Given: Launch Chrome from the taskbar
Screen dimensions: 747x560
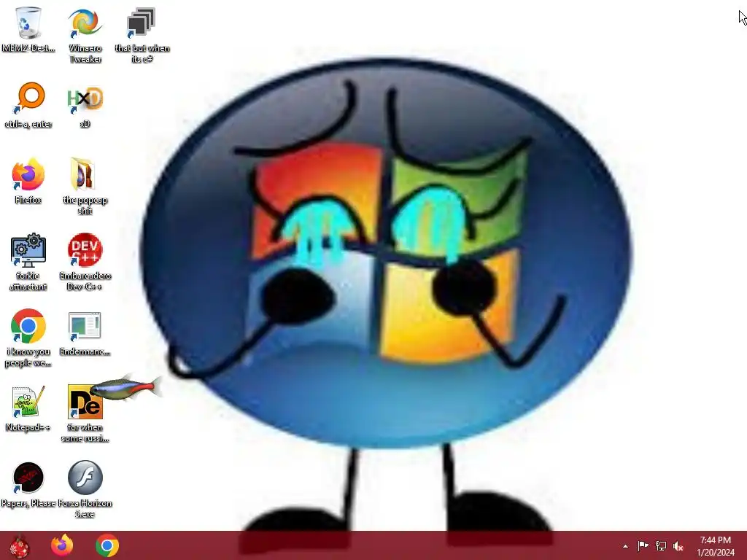Looking at the screenshot, I should click(x=107, y=545).
